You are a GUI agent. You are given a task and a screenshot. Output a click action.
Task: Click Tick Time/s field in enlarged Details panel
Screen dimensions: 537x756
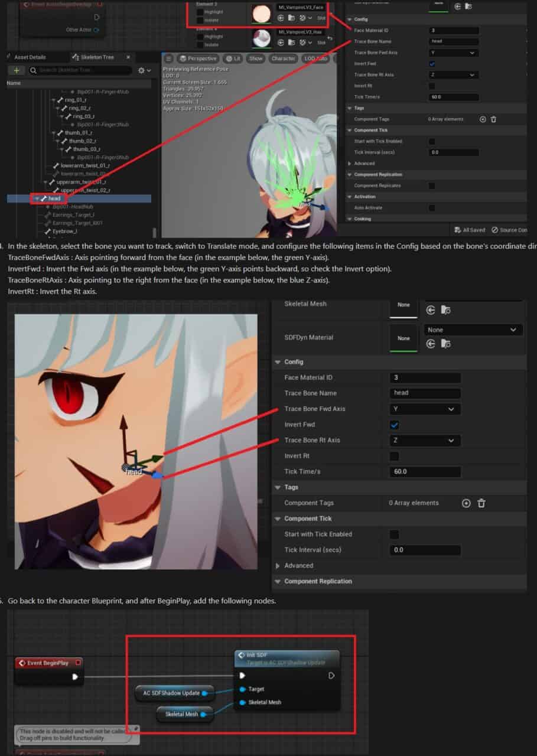425,472
